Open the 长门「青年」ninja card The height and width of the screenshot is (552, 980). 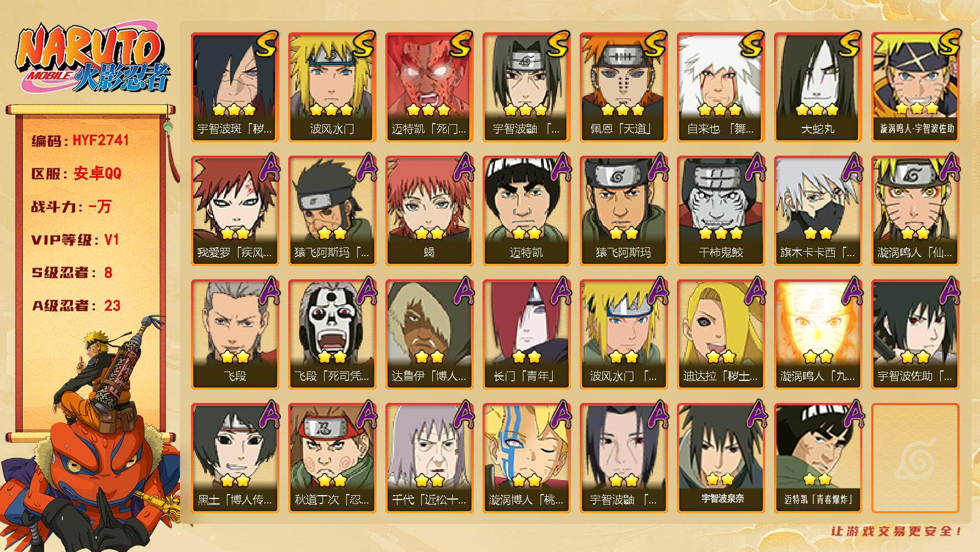pyautogui.click(x=526, y=335)
